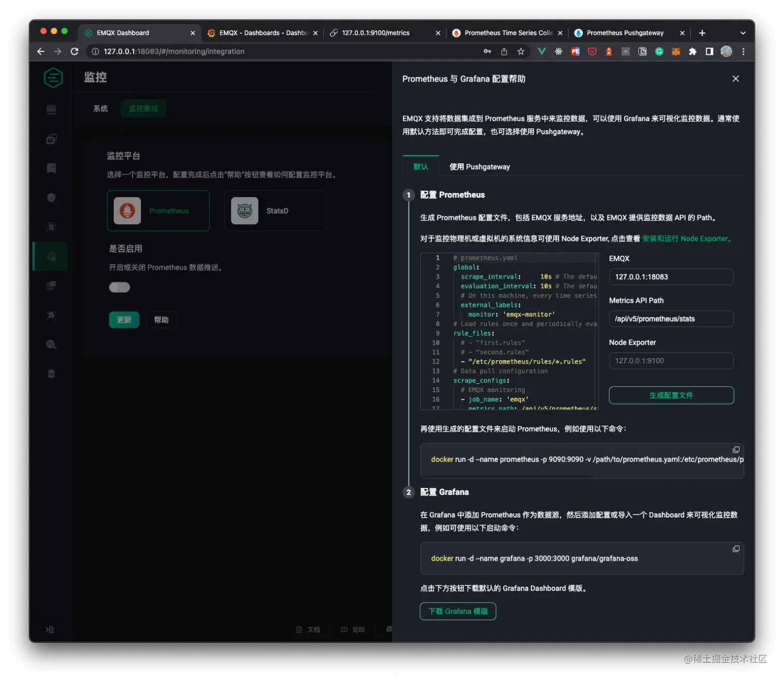The height and width of the screenshot is (681, 784).
Task: Open Chrome's menu with the three-dot icon
Action: (x=743, y=51)
